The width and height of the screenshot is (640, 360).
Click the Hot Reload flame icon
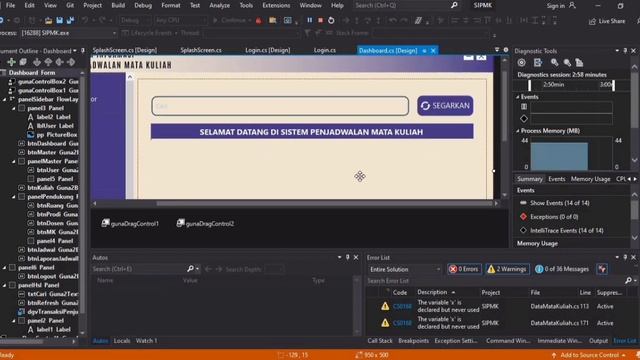click(258, 20)
